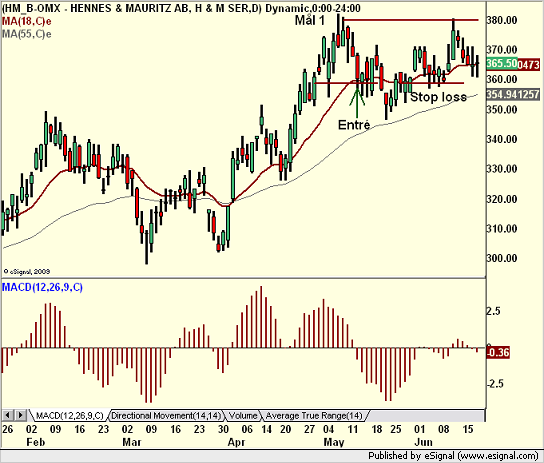
Task: Click the left scroll arrow beside the indicator tabs
Action: tap(8, 415)
